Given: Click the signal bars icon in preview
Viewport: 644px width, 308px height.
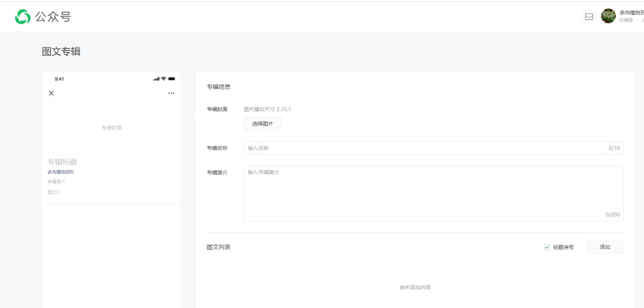Looking at the screenshot, I should pyautogui.click(x=156, y=79).
